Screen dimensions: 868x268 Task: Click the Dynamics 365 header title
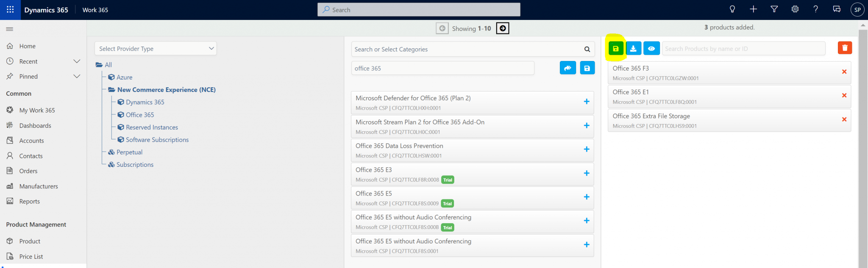[x=46, y=10]
